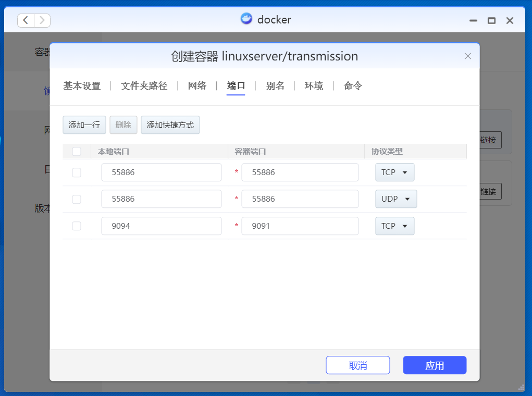The image size is (532, 396).
Task: Click the 取消 button
Action: click(358, 365)
